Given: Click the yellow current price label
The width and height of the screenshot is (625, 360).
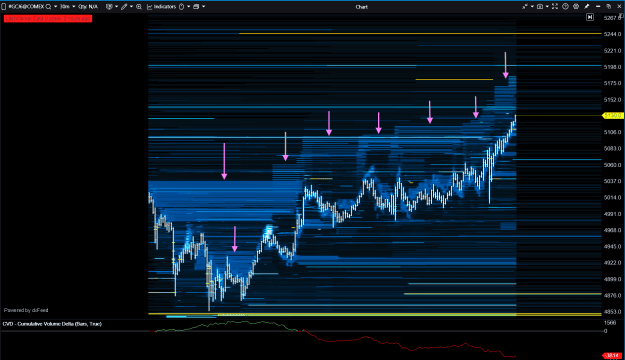Looking at the screenshot, I should (613, 116).
